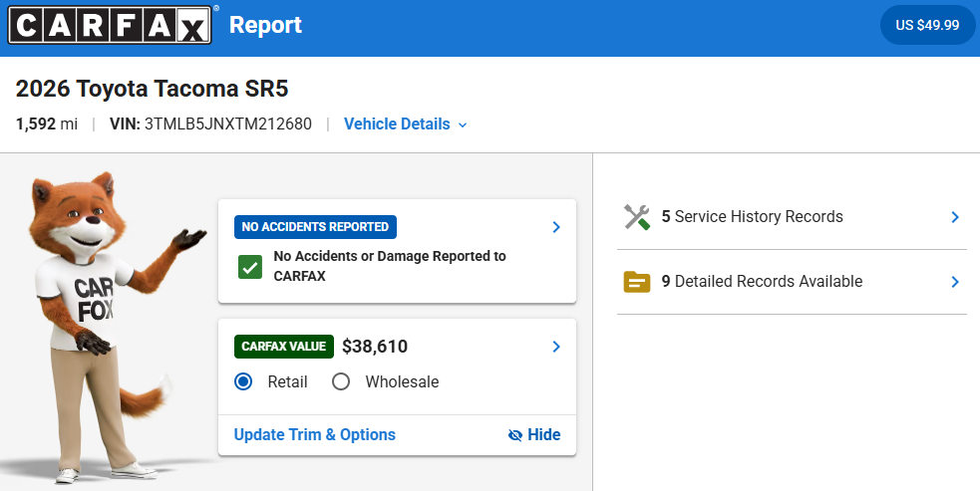Open 9 Detailed Records Available
This screenshot has width=980, height=491.
tap(792, 282)
